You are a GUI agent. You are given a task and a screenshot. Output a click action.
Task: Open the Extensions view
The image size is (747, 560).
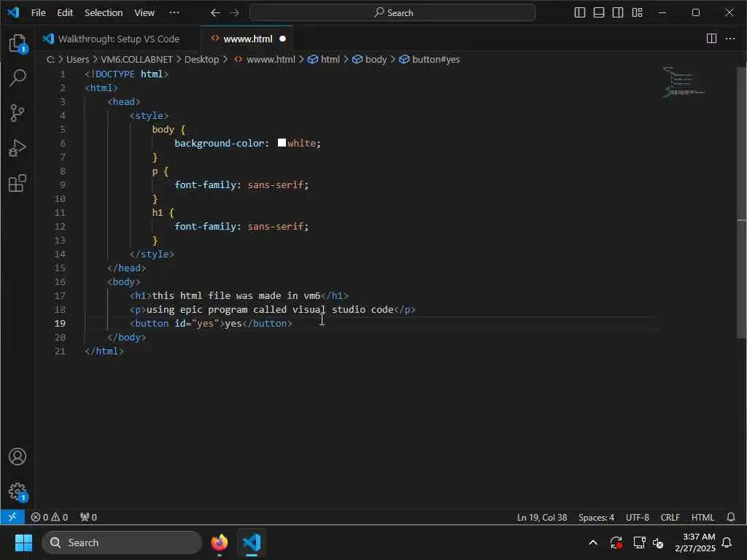coord(18,183)
